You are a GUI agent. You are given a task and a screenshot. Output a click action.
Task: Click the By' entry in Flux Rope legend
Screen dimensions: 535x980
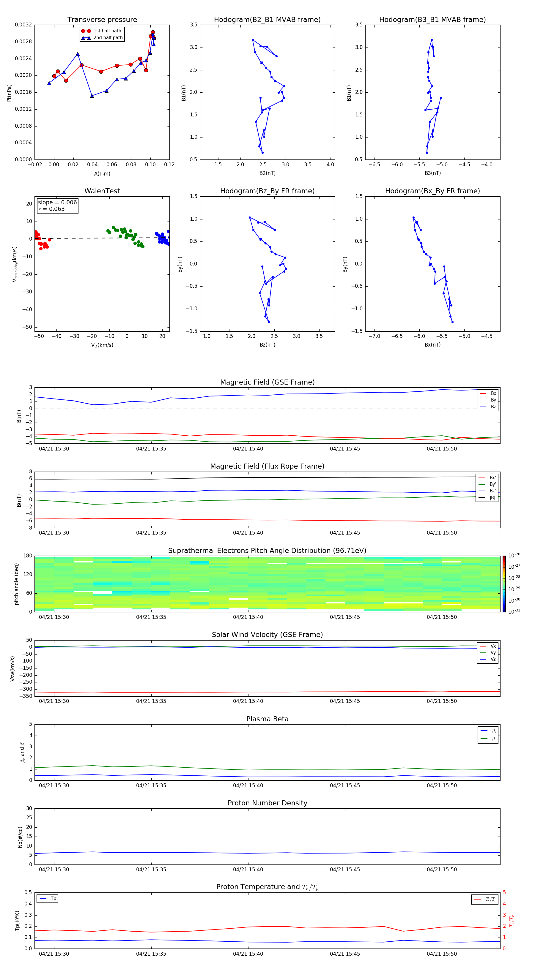point(487,484)
